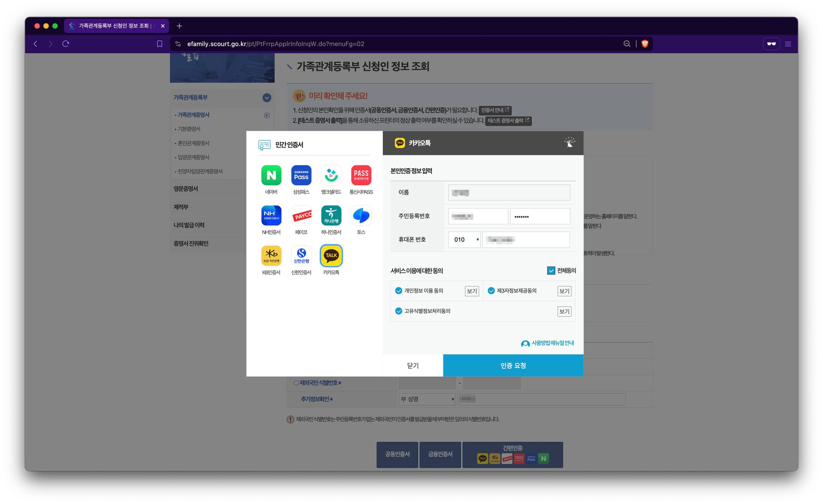Click the masked 주민등록번호 back-digits field
The height and width of the screenshot is (504, 823).
click(540, 216)
